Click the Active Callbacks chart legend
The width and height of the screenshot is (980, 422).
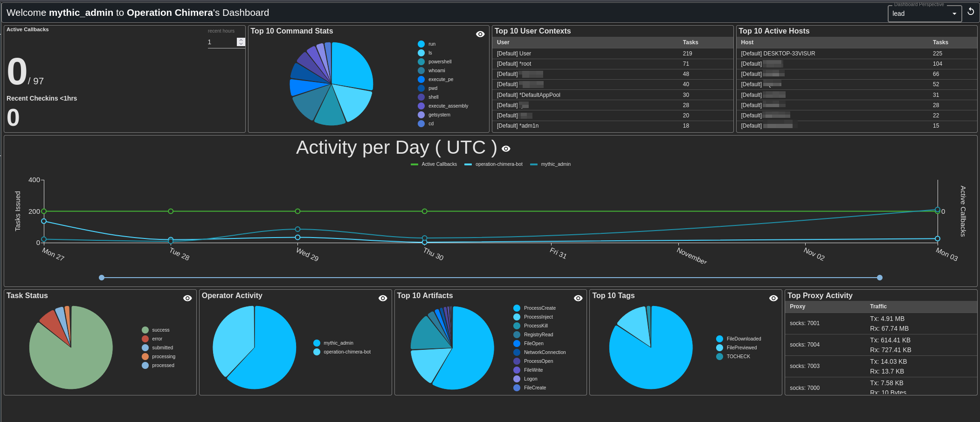(x=434, y=164)
